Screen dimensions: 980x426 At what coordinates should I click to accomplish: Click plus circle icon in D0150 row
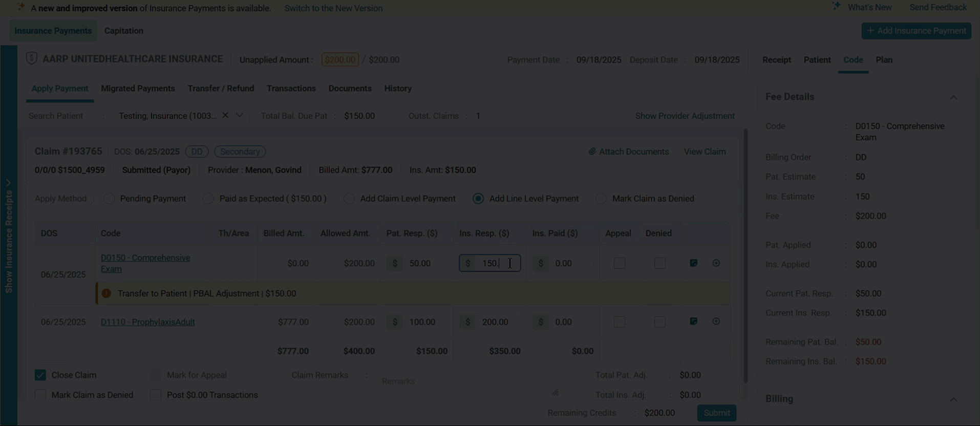point(716,263)
